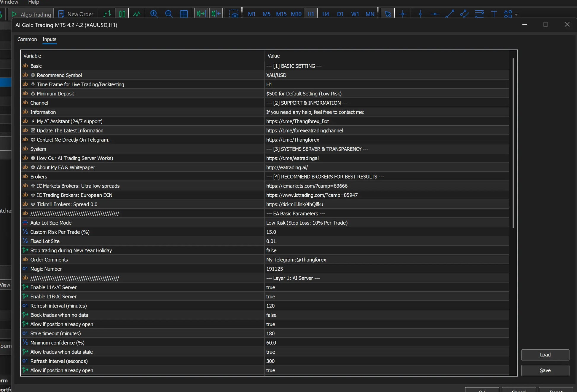
Task: Open the Help menu
Action: click(34, 2)
